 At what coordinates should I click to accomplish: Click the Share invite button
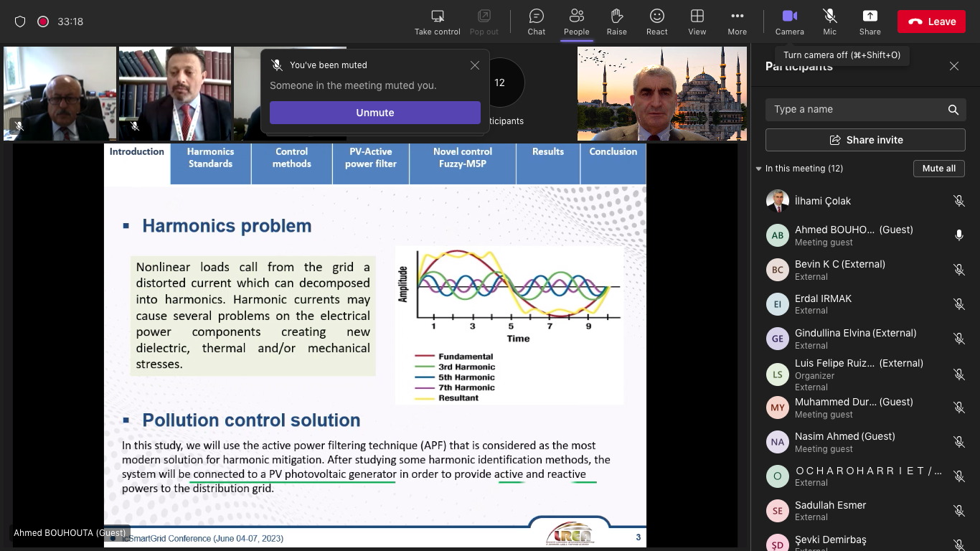pyautogui.click(x=866, y=140)
